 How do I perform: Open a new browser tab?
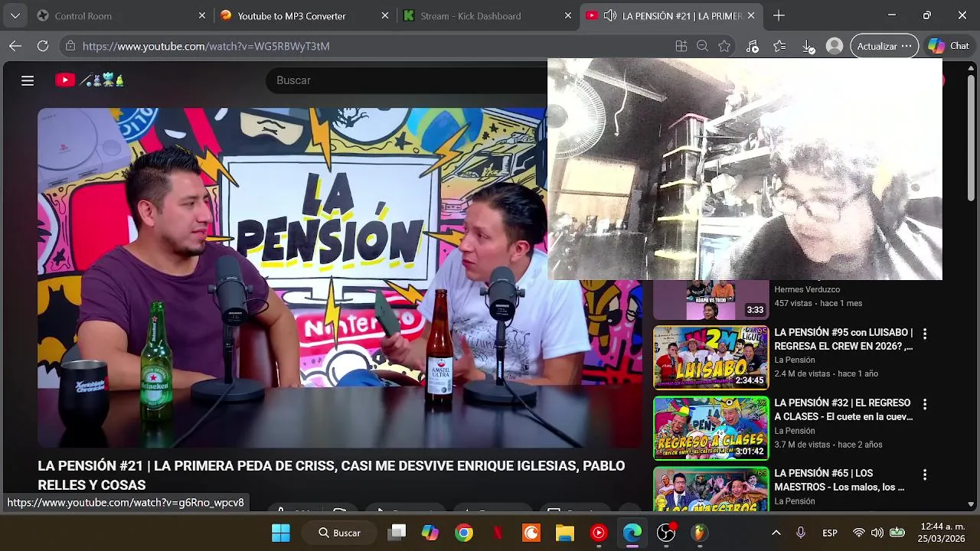(x=779, y=15)
